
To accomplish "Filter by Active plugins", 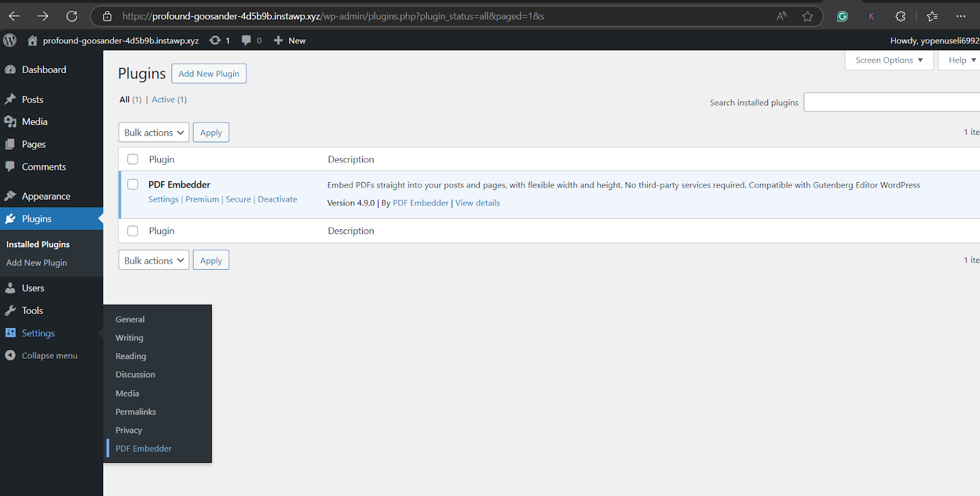I will click(164, 99).
